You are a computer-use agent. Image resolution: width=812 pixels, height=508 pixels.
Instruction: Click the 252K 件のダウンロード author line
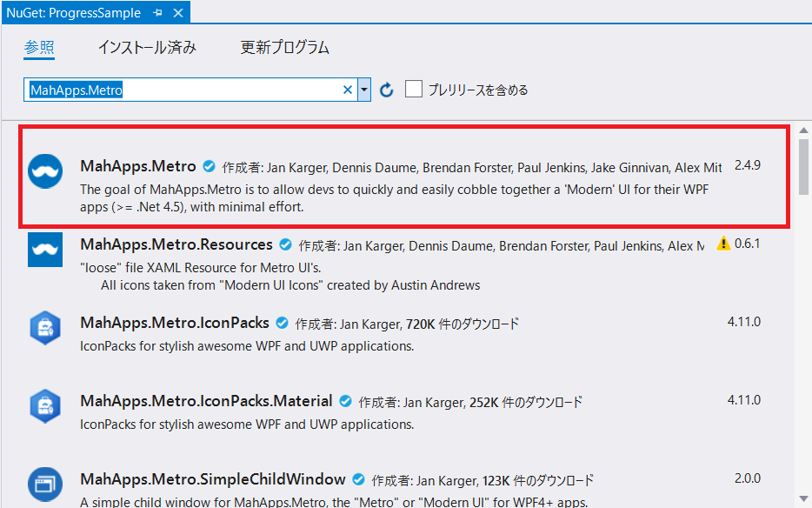click(x=470, y=403)
